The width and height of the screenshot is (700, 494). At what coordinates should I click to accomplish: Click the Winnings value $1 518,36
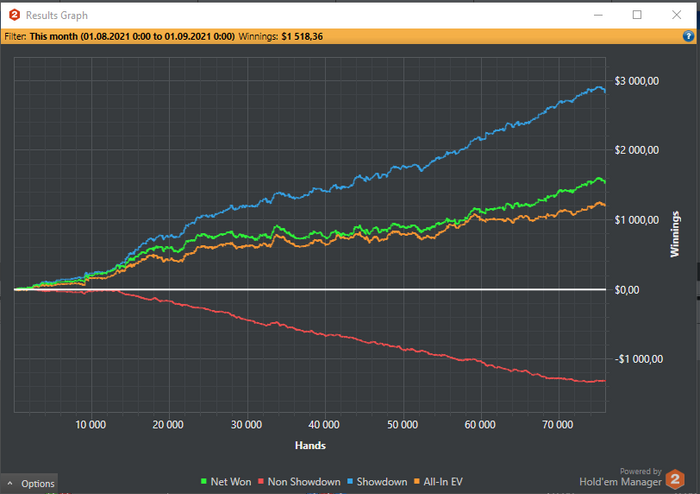[x=302, y=37]
